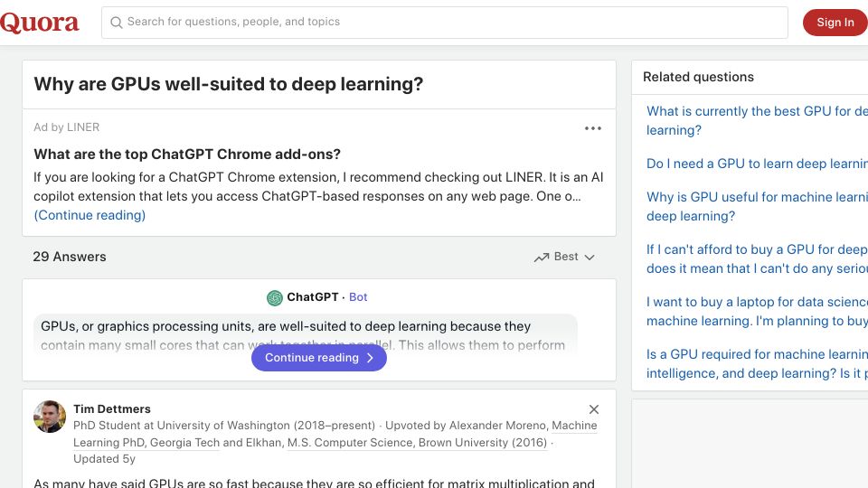This screenshot has width=868, height=488.
Task: Click the search magnifier icon
Action: (117, 22)
